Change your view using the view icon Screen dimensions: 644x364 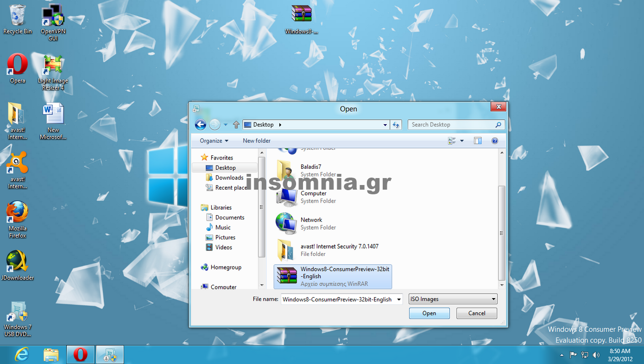point(452,141)
